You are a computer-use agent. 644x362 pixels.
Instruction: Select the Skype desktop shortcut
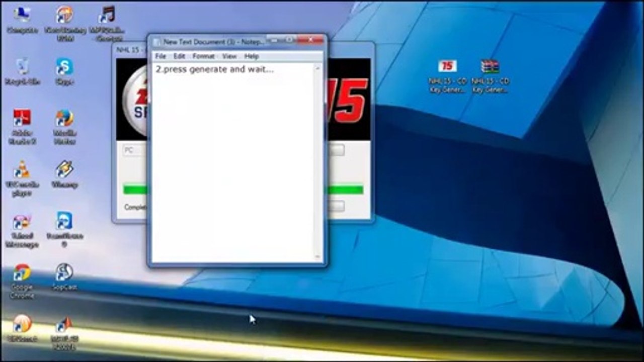click(x=64, y=71)
